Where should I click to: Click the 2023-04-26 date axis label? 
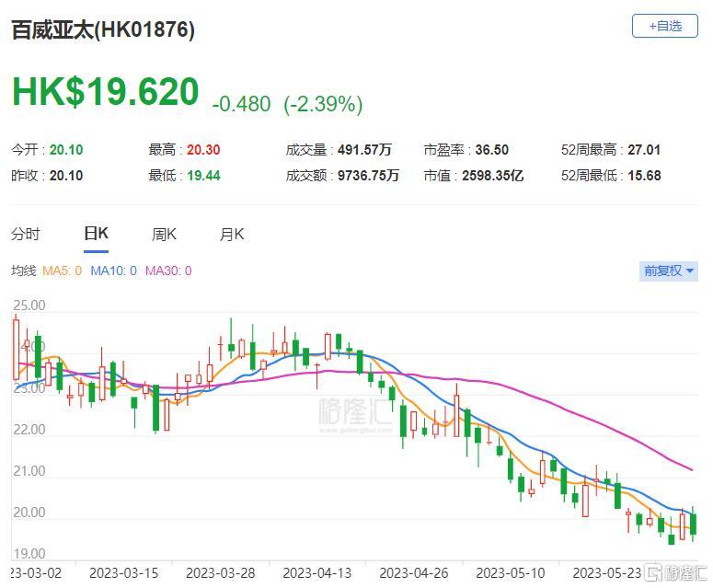point(414,573)
